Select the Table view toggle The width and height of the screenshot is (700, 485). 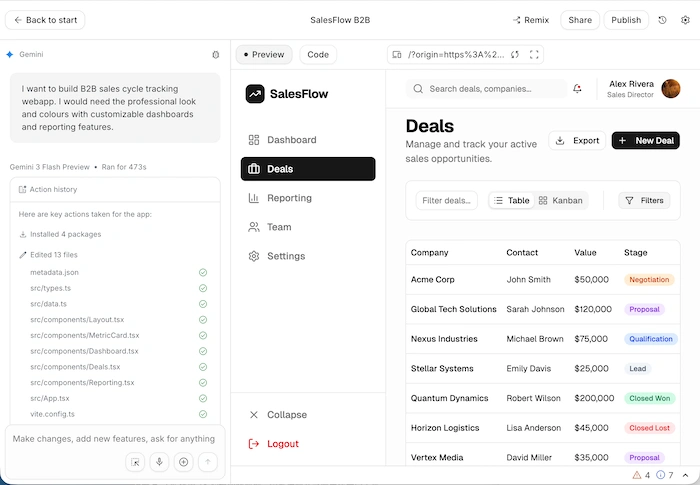pos(512,201)
